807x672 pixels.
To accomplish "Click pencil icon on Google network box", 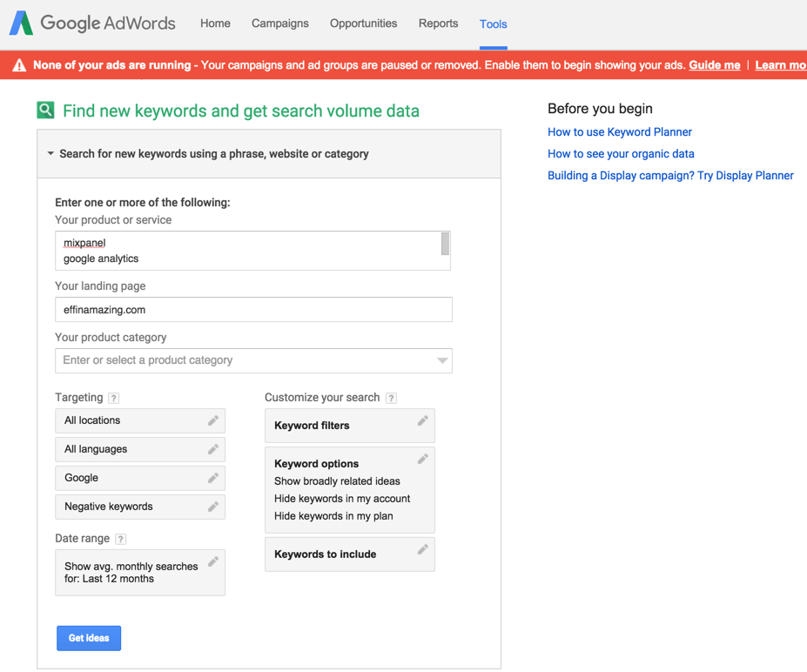I will [213, 478].
